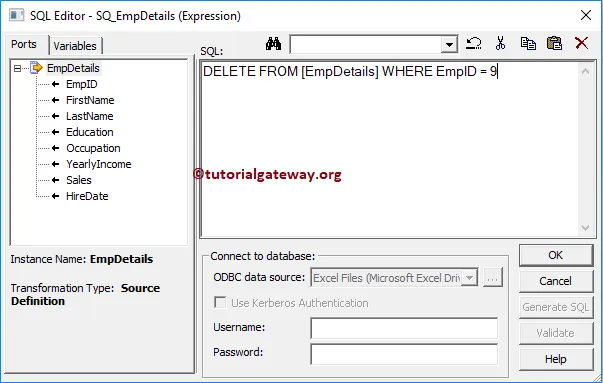Click the scissors Cut icon
The height and width of the screenshot is (383, 603).
[x=500, y=43]
